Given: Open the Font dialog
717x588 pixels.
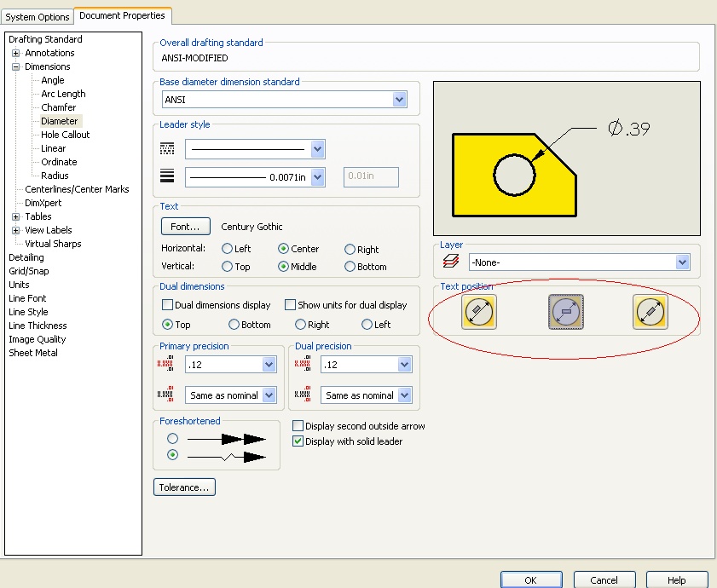Looking at the screenshot, I should point(186,227).
